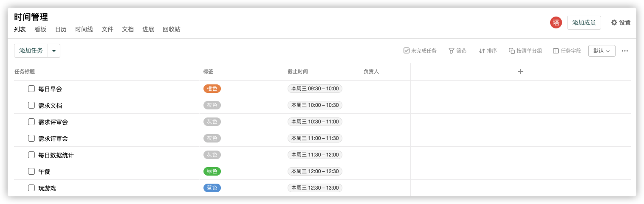Mark the 午餐 task as complete
644x204 pixels.
point(31,171)
